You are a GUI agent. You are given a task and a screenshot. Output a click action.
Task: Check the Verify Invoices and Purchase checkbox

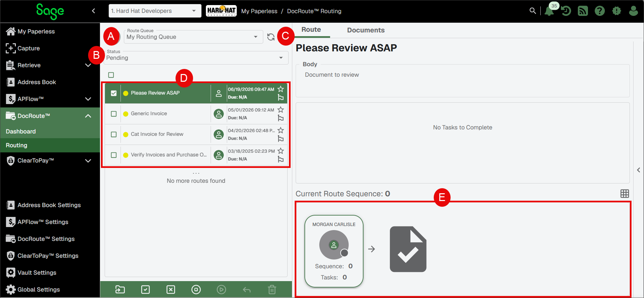114,155
